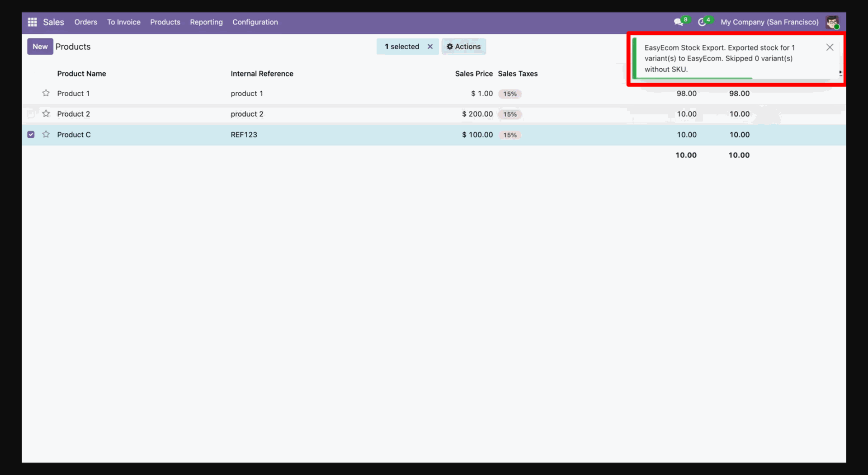Click the 1 selected label
The width and height of the screenshot is (868, 475).
click(x=401, y=47)
